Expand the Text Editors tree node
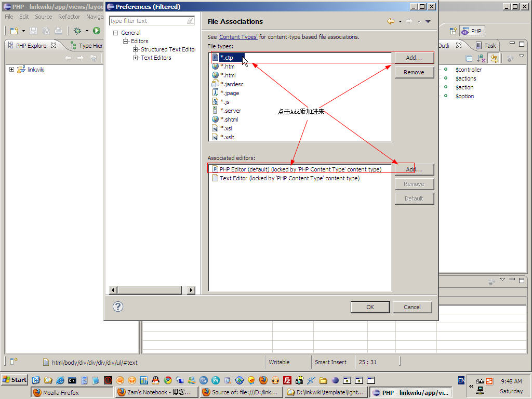The width and height of the screenshot is (532, 399). point(136,58)
